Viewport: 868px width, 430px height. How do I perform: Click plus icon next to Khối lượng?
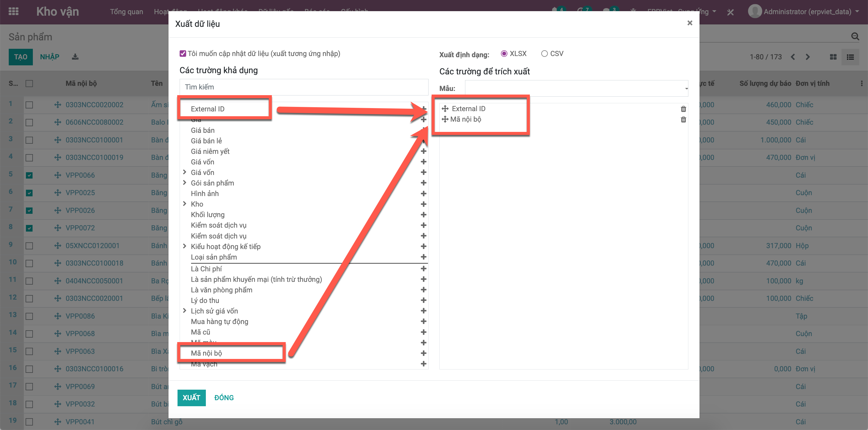tap(423, 214)
